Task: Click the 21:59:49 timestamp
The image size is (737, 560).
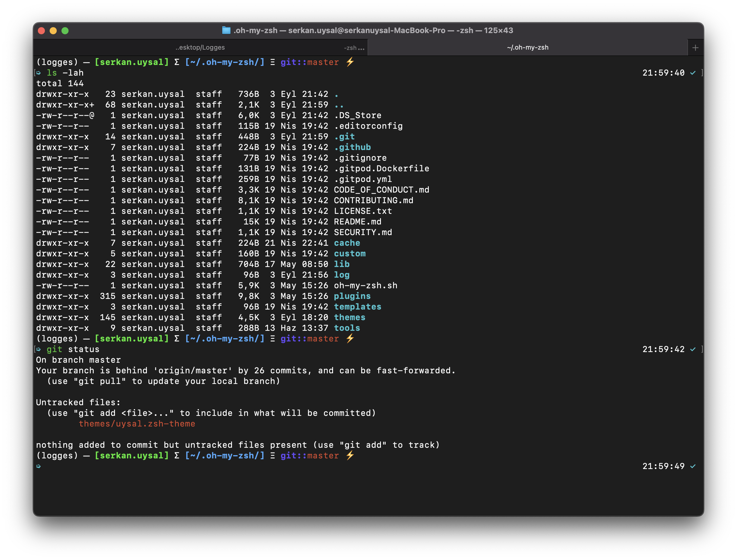Action: click(663, 466)
